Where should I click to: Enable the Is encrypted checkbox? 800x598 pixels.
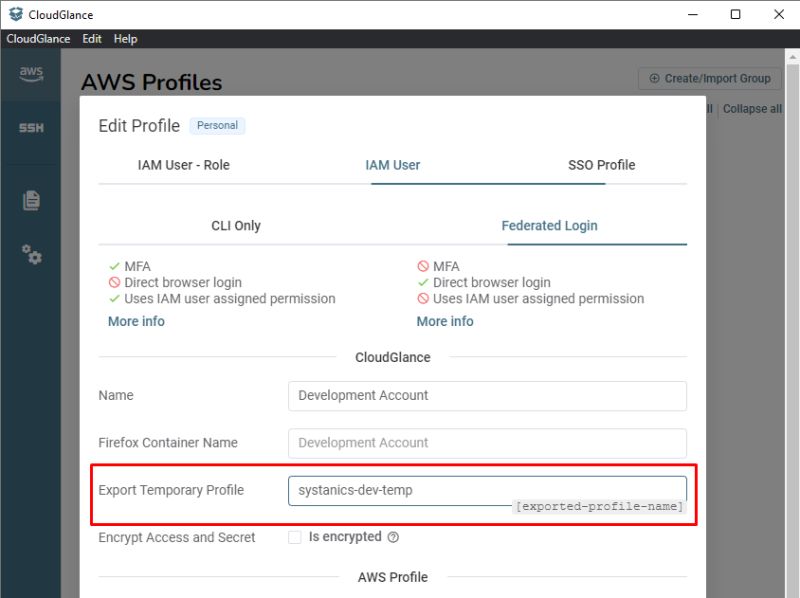tap(295, 537)
